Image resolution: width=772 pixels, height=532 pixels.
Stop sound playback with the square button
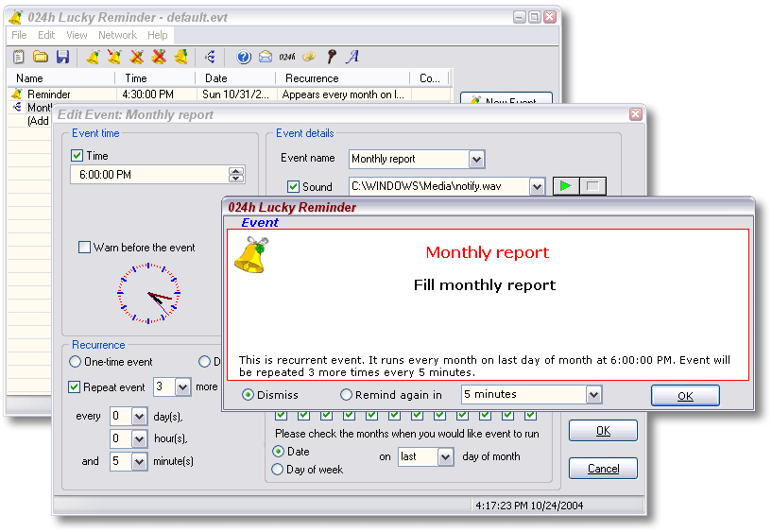592,186
